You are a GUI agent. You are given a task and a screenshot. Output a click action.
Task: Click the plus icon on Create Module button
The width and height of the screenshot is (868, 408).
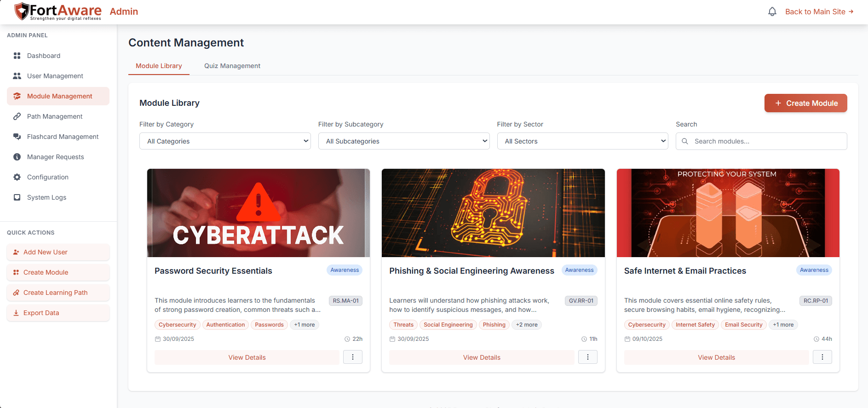[778, 103]
